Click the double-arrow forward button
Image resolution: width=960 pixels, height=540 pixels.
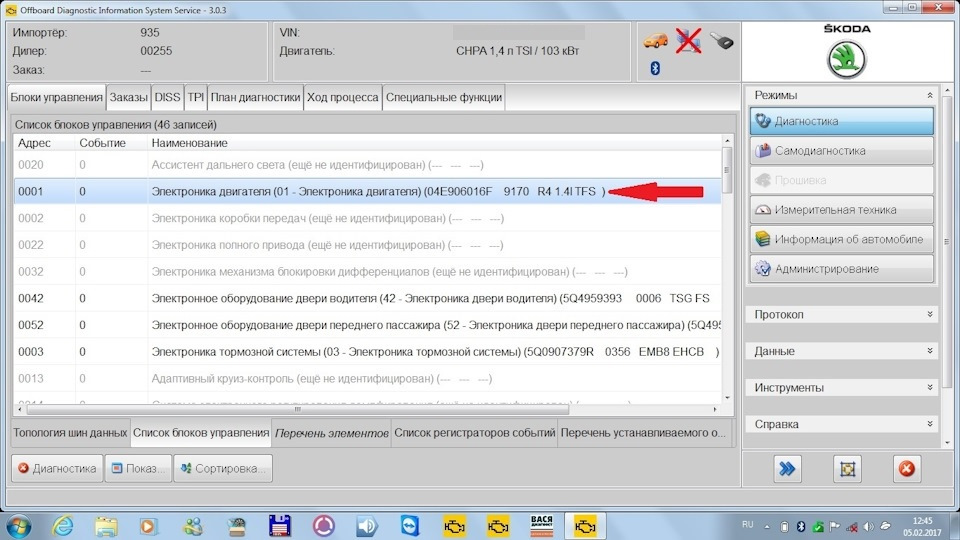click(787, 469)
